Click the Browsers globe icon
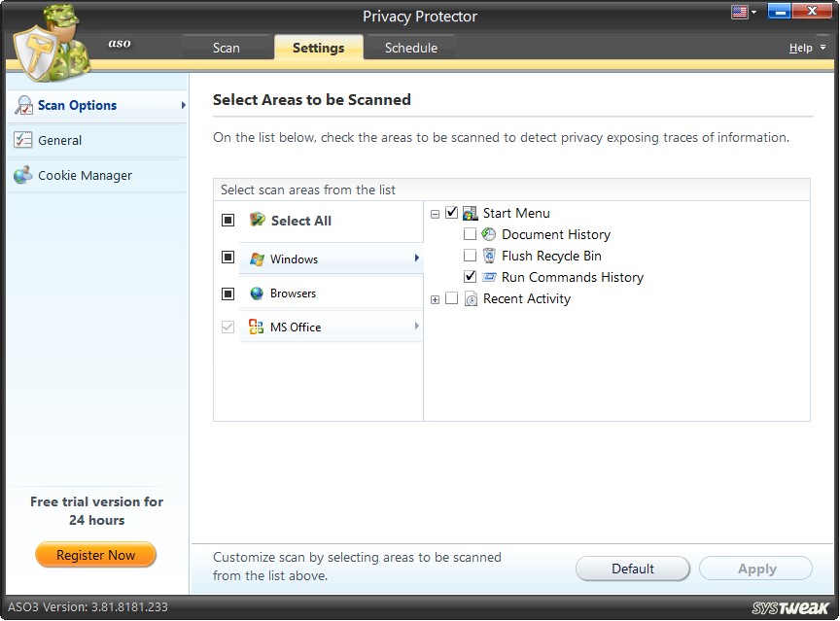This screenshot has width=840, height=621. pyautogui.click(x=256, y=292)
